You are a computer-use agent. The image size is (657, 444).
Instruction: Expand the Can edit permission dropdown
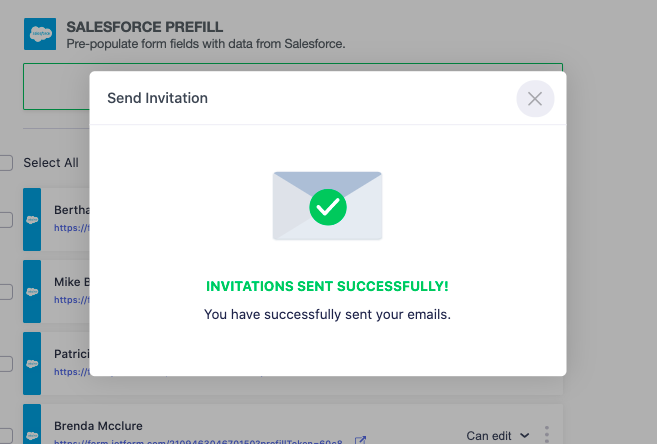pos(497,436)
